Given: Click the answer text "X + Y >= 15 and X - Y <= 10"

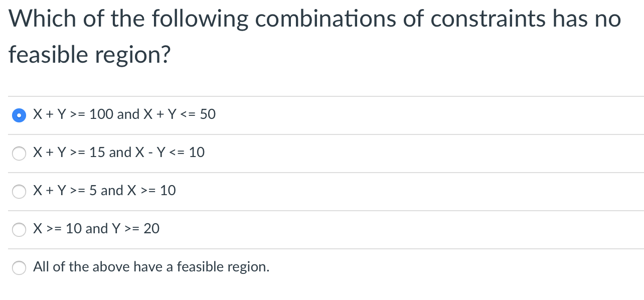Looking at the screenshot, I should click(119, 153).
